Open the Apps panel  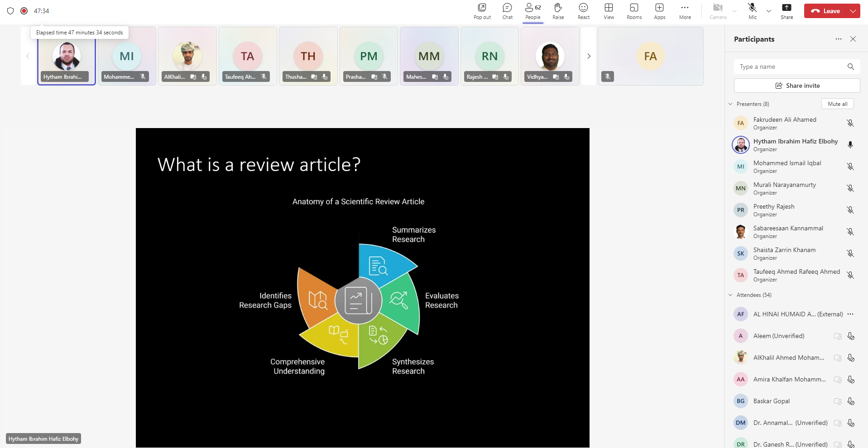coord(659,11)
